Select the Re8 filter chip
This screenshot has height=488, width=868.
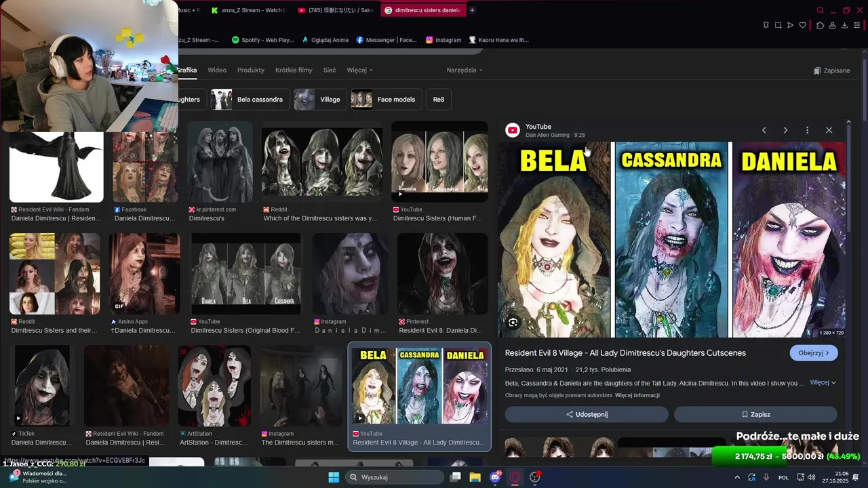pyautogui.click(x=439, y=99)
